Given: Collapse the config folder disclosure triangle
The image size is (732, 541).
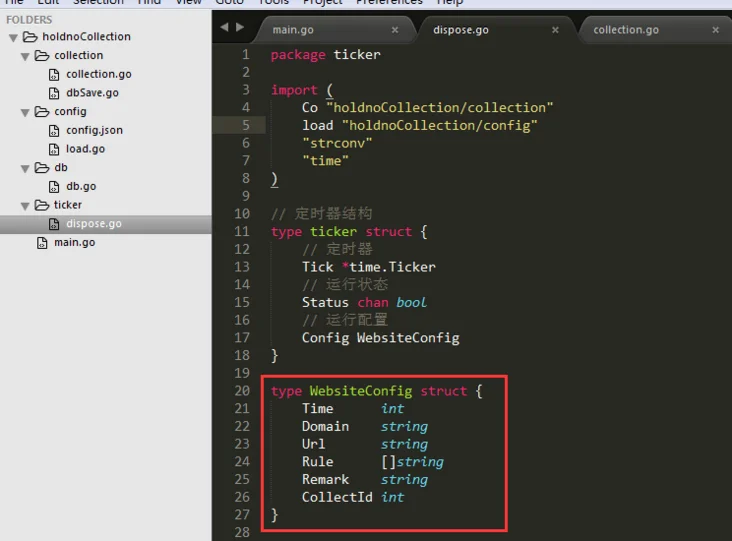Looking at the screenshot, I should click(x=26, y=112).
